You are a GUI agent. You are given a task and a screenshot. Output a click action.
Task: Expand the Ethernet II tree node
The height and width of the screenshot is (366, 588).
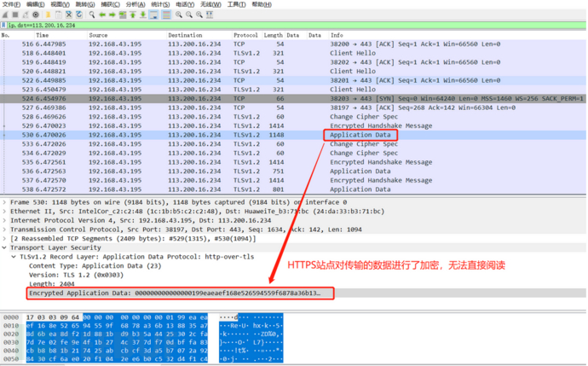4,211
